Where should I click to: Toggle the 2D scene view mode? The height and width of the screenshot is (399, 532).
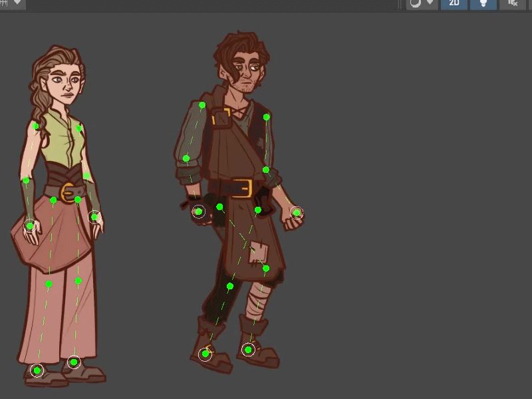tap(454, 3)
